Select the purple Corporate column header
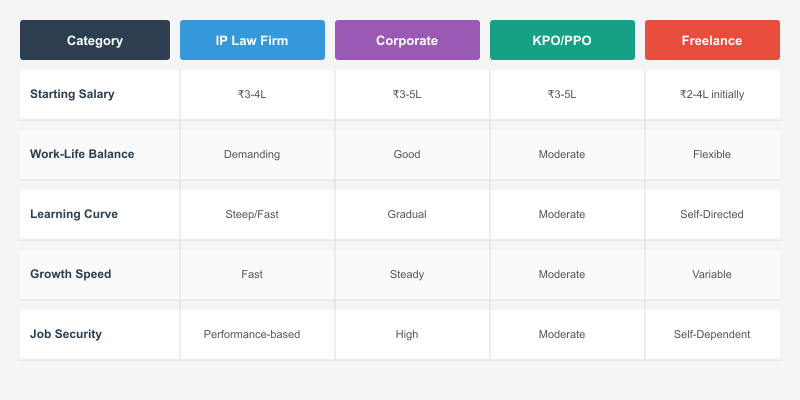Screen dimensions: 800x400 point(407,41)
